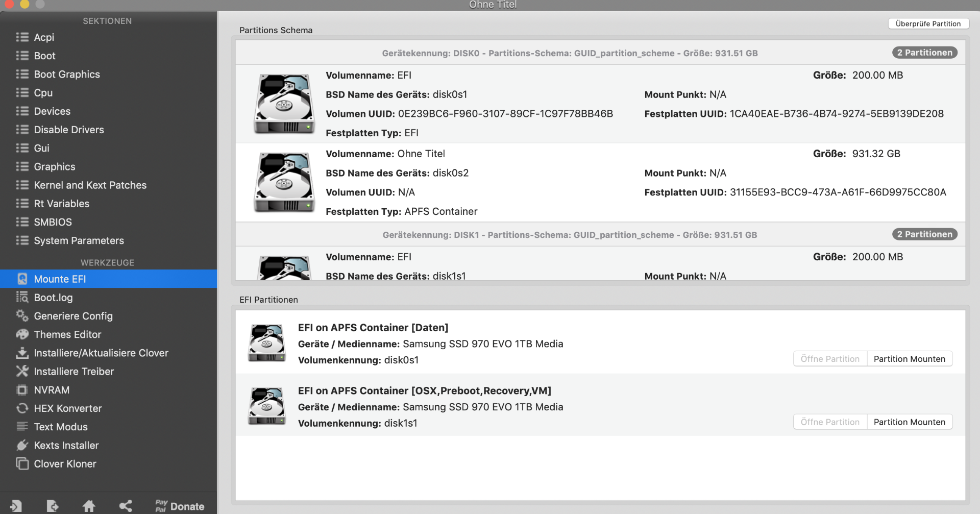Viewport: 980px width, 514px height.
Task: Click the drive icon of EFI on APFS Container [Daten]
Action: (266, 343)
